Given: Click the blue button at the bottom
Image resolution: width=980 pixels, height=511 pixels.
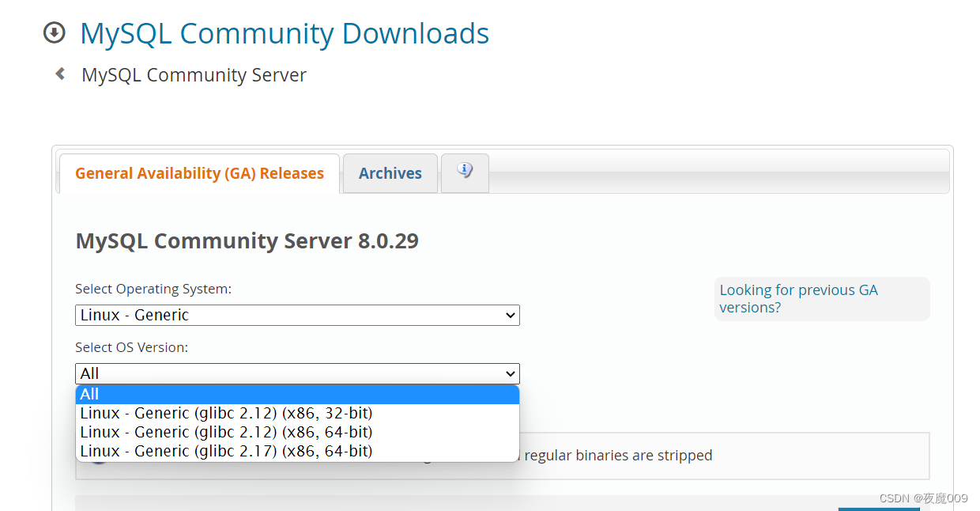Looking at the screenshot, I should click(x=879, y=507).
